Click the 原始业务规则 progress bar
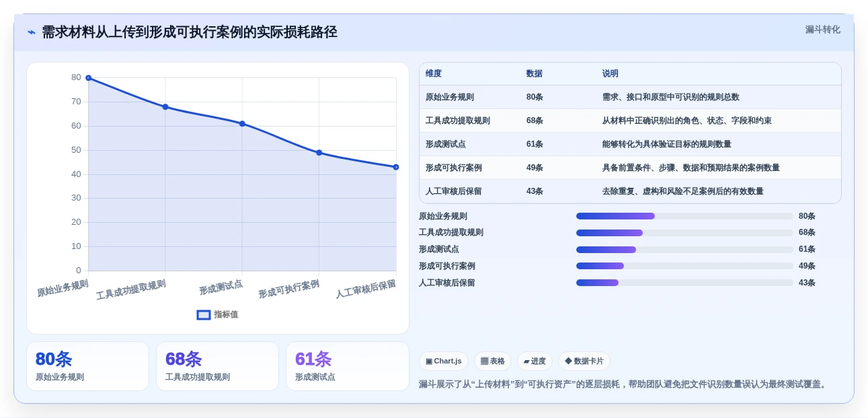Viewport: 868px width, 418px height. pos(684,216)
